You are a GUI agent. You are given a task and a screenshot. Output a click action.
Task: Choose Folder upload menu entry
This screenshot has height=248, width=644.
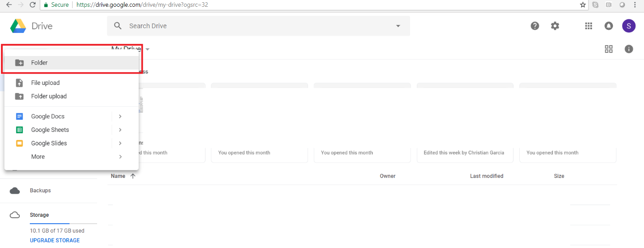(x=71, y=96)
